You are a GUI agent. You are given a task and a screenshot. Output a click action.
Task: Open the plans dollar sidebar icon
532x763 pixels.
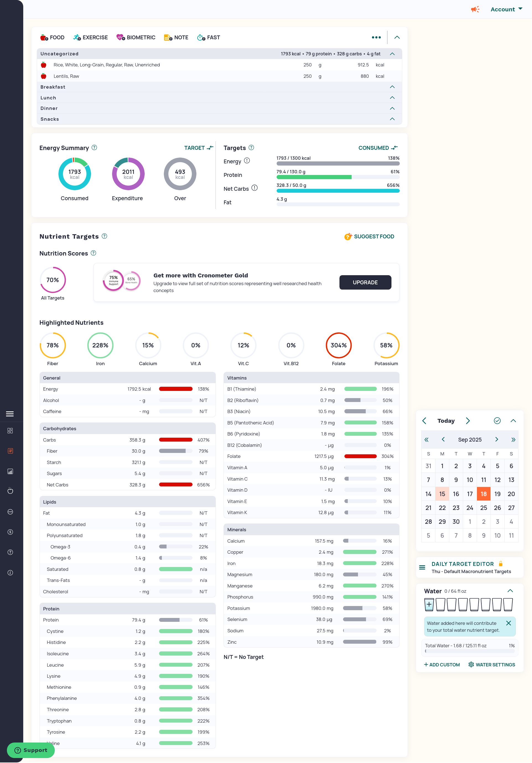point(10,532)
